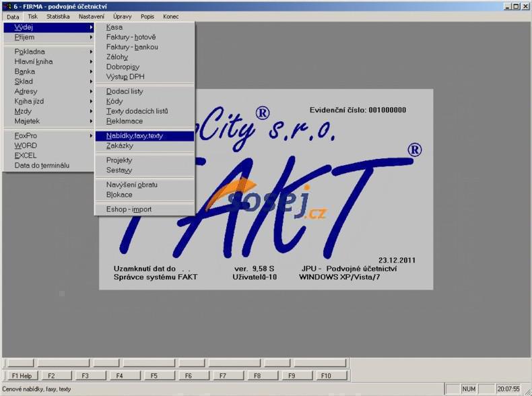Launch WORD from Data menu

pos(49,145)
